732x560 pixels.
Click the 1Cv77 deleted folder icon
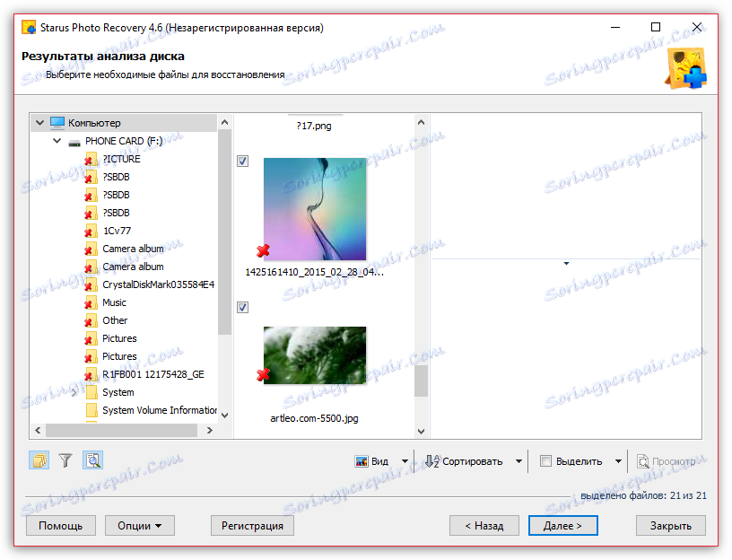91,232
